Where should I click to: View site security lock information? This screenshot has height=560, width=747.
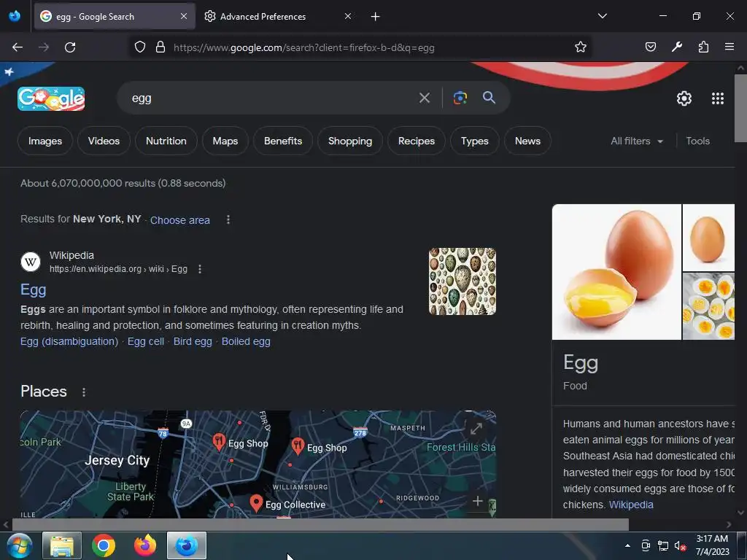[x=160, y=47]
